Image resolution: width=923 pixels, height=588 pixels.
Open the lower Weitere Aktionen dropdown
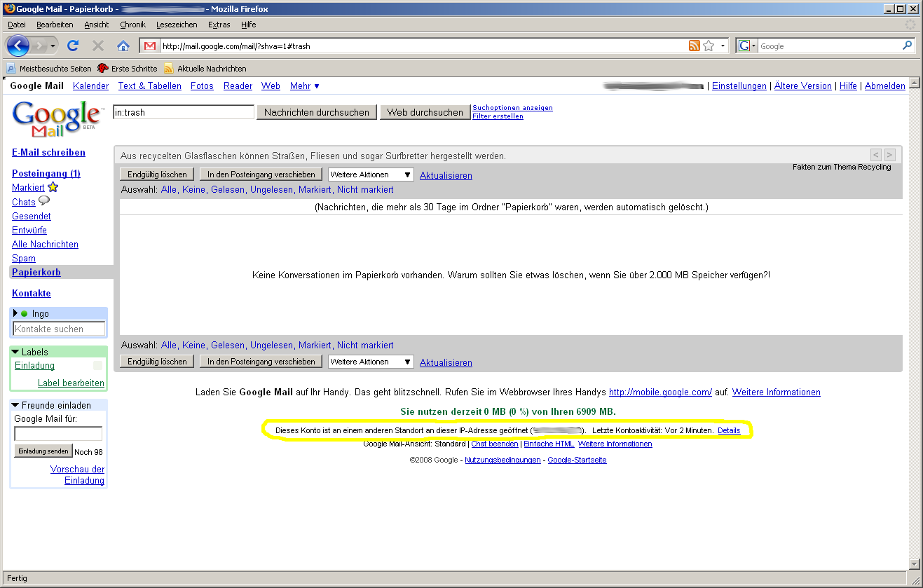click(371, 362)
